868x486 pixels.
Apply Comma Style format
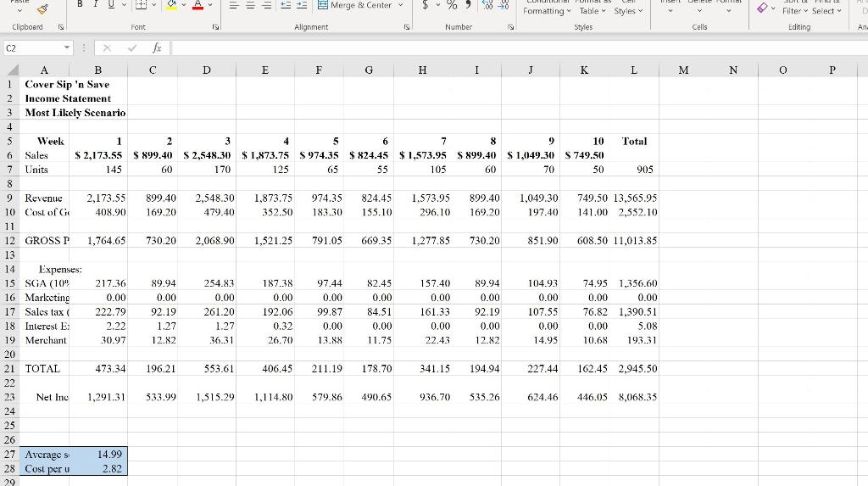[x=468, y=5]
